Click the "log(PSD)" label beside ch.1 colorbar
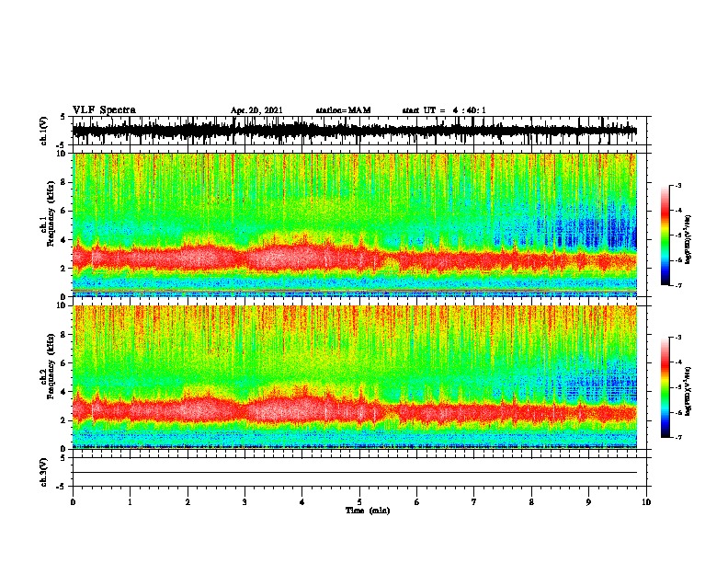The width and height of the screenshot is (728, 563). pyautogui.click(x=688, y=240)
